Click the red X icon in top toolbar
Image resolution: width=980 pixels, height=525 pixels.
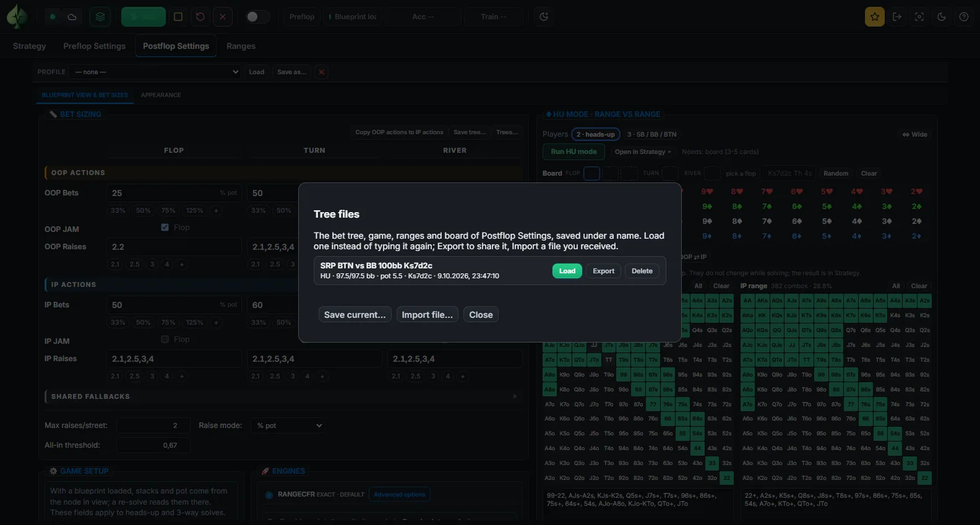(223, 17)
